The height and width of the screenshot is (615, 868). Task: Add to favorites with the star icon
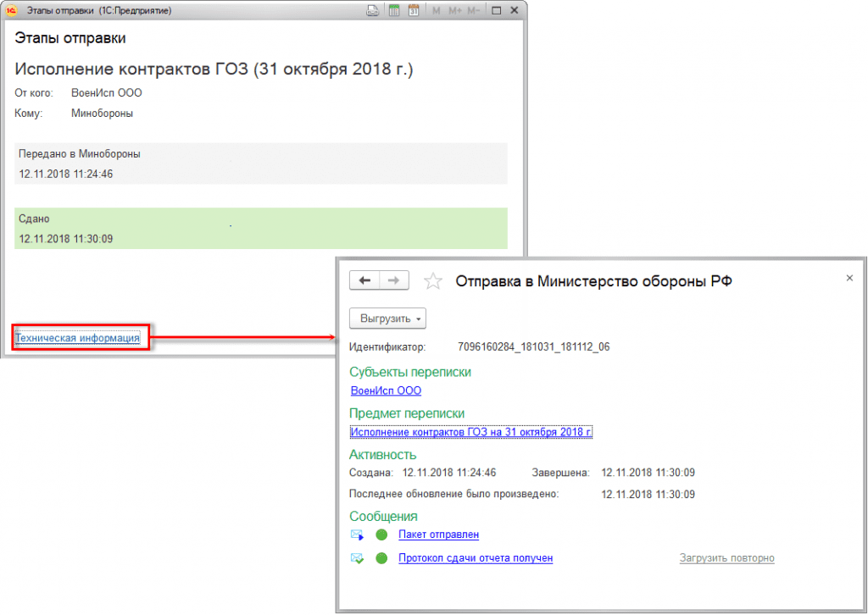click(x=433, y=281)
